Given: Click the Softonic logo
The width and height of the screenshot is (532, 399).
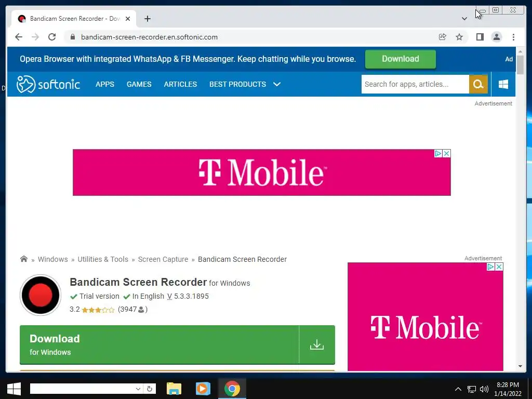Looking at the screenshot, I should 48,84.
